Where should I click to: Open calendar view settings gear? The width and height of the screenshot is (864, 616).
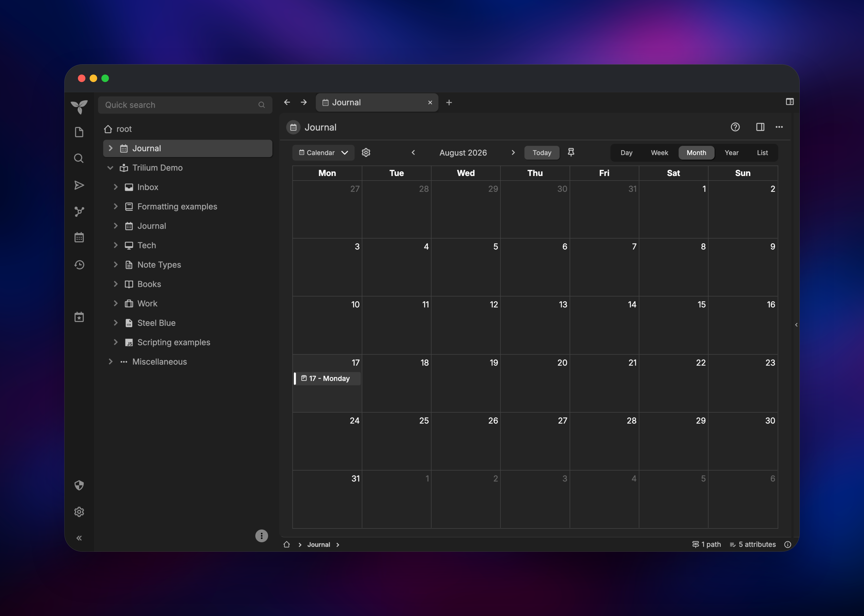tap(366, 153)
